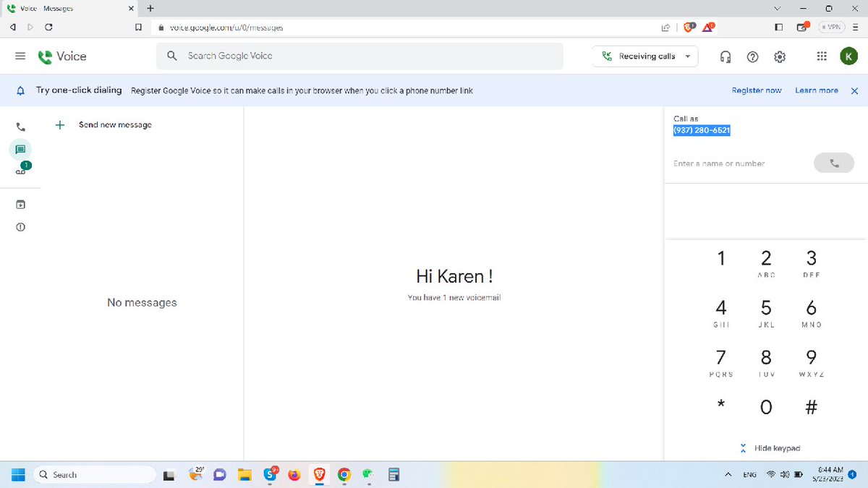Open Chrome from the taskbar

point(344,474)
